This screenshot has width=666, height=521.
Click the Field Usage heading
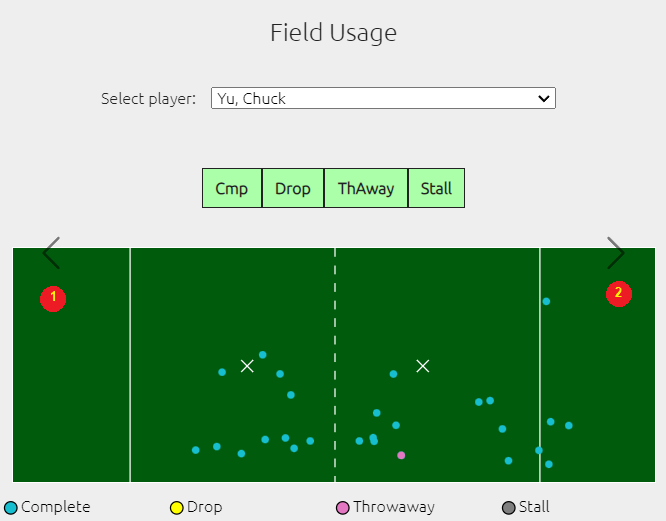333,33
